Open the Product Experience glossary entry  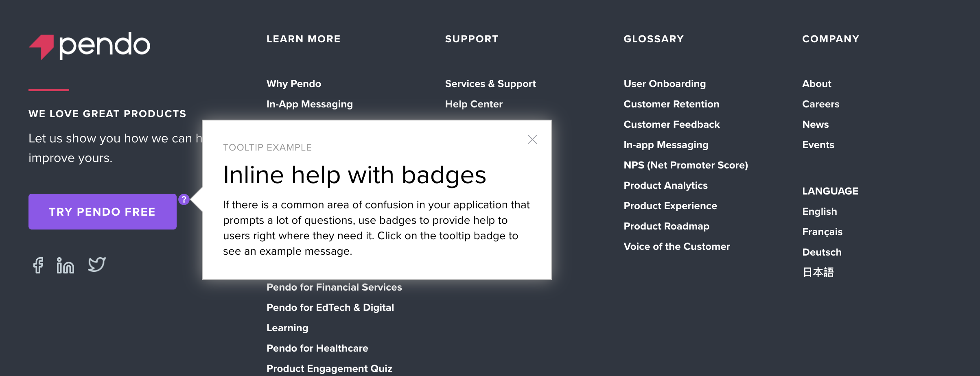[670, 206]
